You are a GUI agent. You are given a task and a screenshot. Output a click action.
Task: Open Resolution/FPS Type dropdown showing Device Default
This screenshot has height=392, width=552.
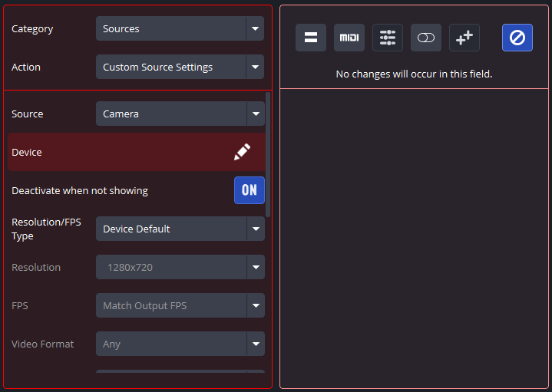[180, 229]
